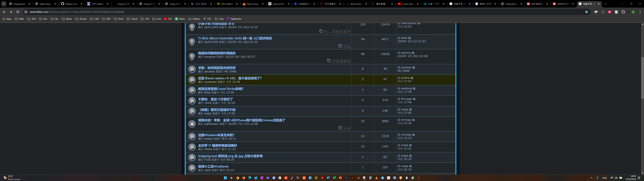Open the Chrome three-dot menu
This screenshot has width=644, height=181.
tap(640, 12)
